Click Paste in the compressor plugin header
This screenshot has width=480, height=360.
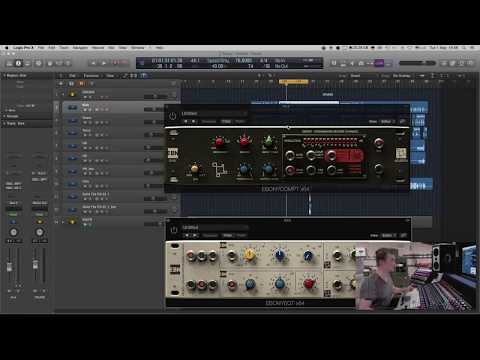point(240,121)
